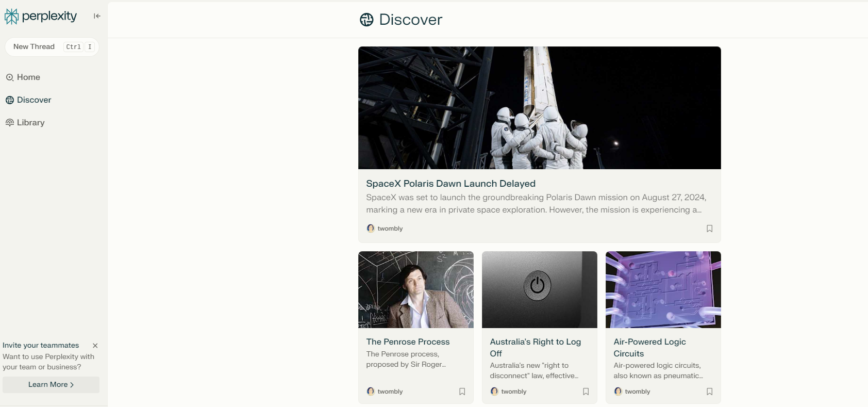Open Australia's Right to Log Off title
The width and height of the screenshot is (868, 407).
click(536, 348)
